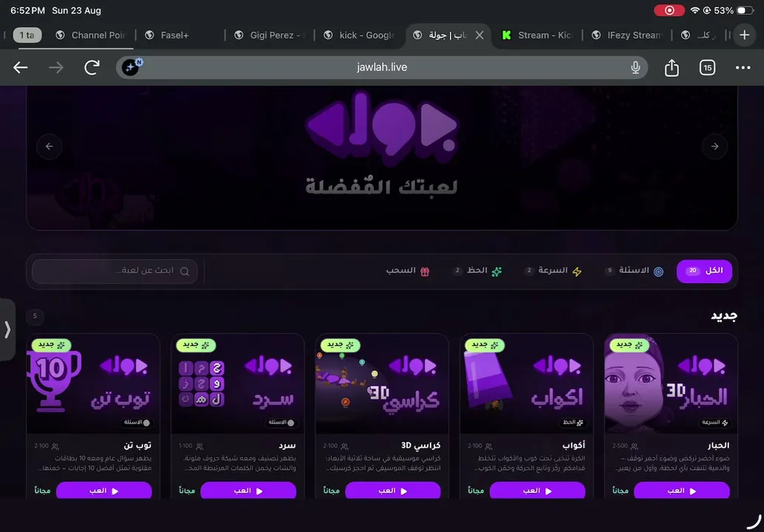
Task: Switch to the Gigi Perez tab
Action: coord(270,35)
